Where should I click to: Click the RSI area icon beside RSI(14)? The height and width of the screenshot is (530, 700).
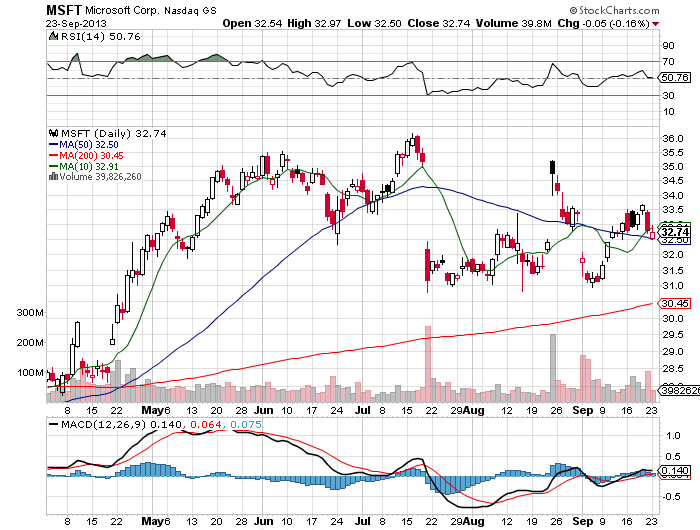tap(53, 36)
